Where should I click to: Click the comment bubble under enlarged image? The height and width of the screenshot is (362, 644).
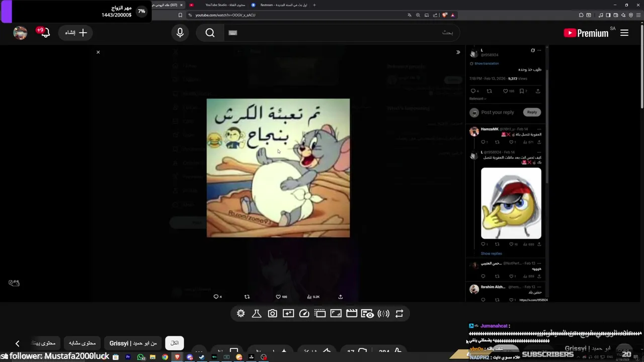[x=216, y=297]
